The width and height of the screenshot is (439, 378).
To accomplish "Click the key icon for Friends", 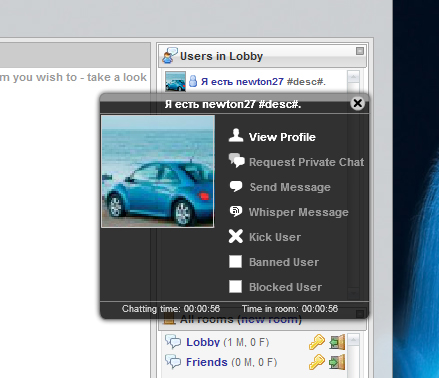I will pyautogui.click(x=317, y=362).
